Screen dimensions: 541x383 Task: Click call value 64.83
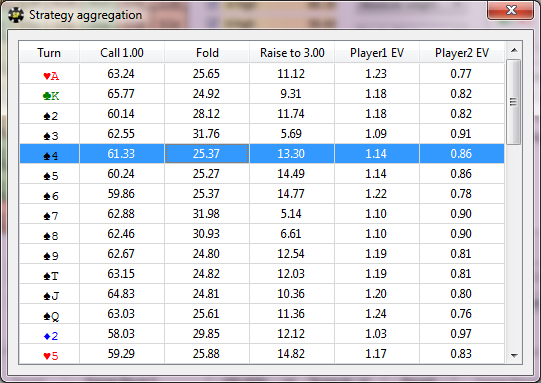point(121,294)
